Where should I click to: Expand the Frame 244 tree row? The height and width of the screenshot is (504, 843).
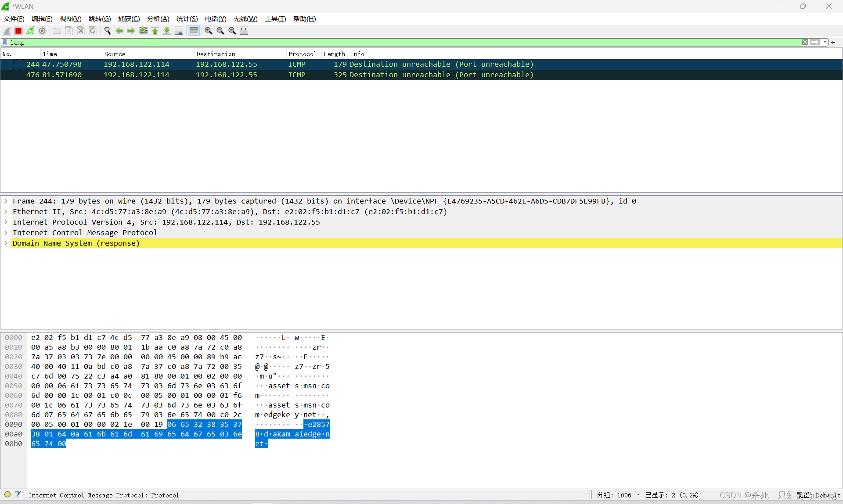6,201
